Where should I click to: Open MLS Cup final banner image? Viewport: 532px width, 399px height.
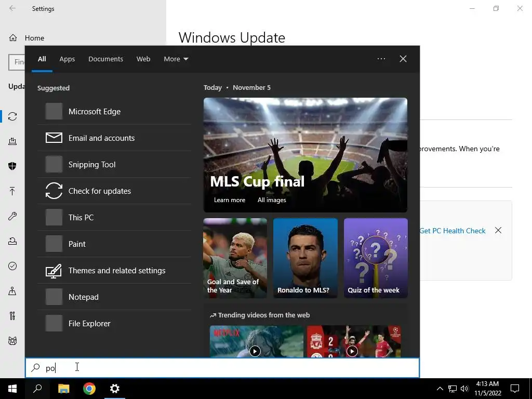pos(305,155)
